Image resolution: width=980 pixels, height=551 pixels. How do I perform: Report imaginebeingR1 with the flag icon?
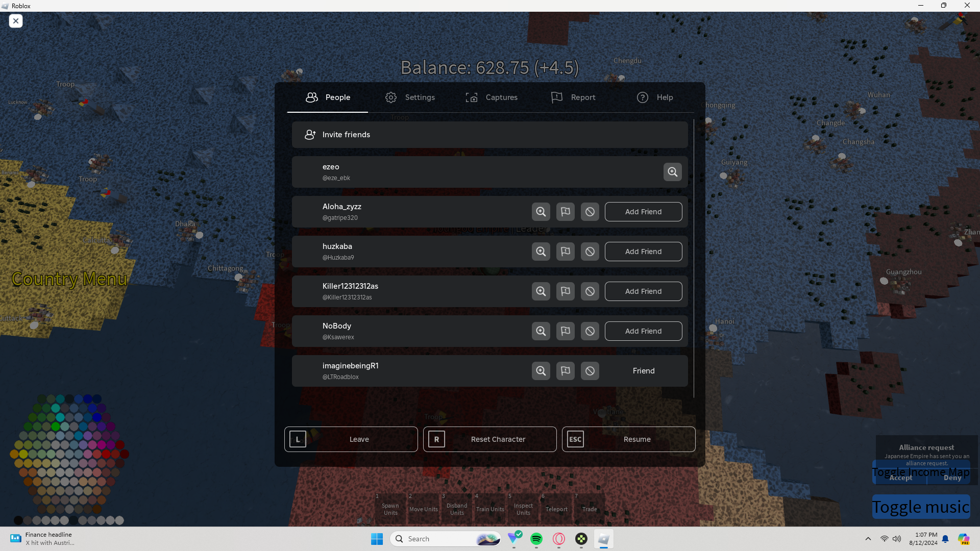pyautogui.click(x=565, y=371)
